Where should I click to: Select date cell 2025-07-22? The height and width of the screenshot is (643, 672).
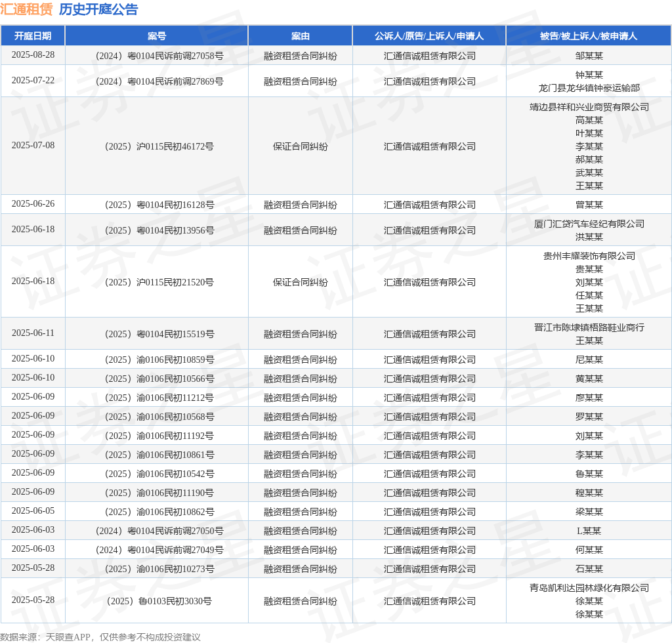[x=33, y=81]
